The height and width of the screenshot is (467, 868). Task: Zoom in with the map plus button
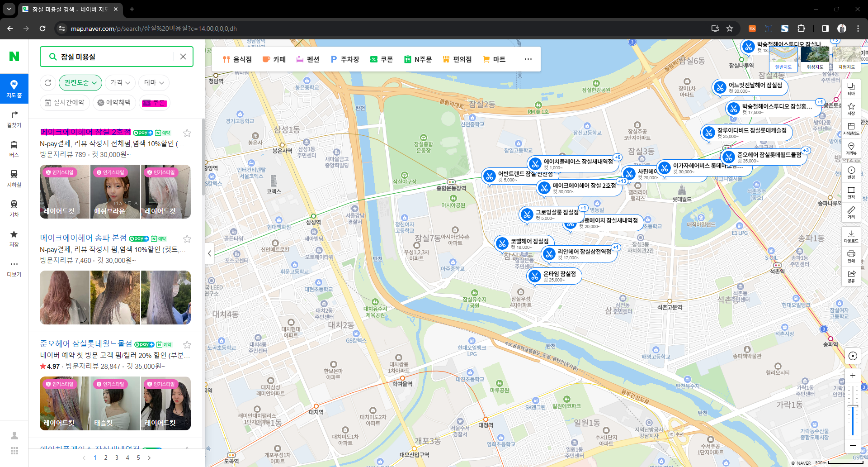click(x=853, y=375)
